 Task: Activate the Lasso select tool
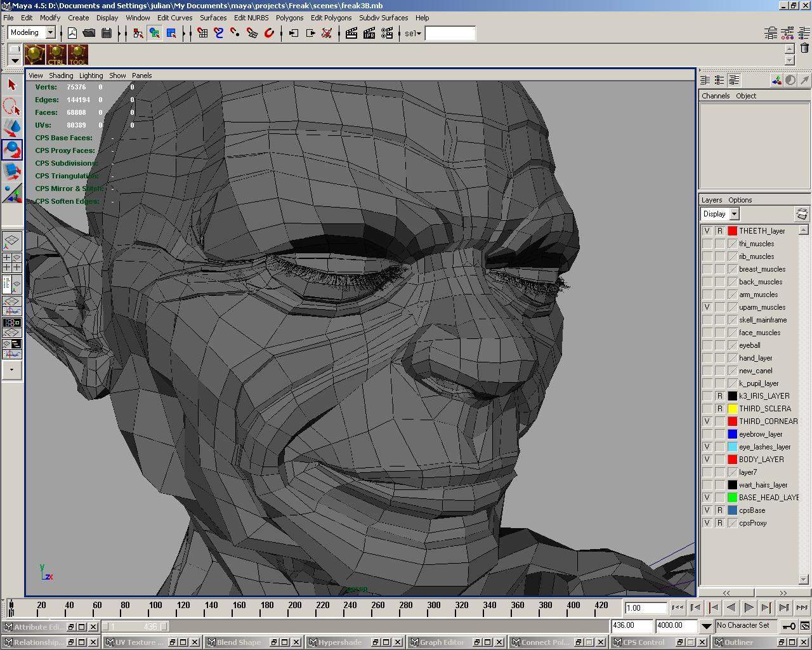[x=12, y=106]
